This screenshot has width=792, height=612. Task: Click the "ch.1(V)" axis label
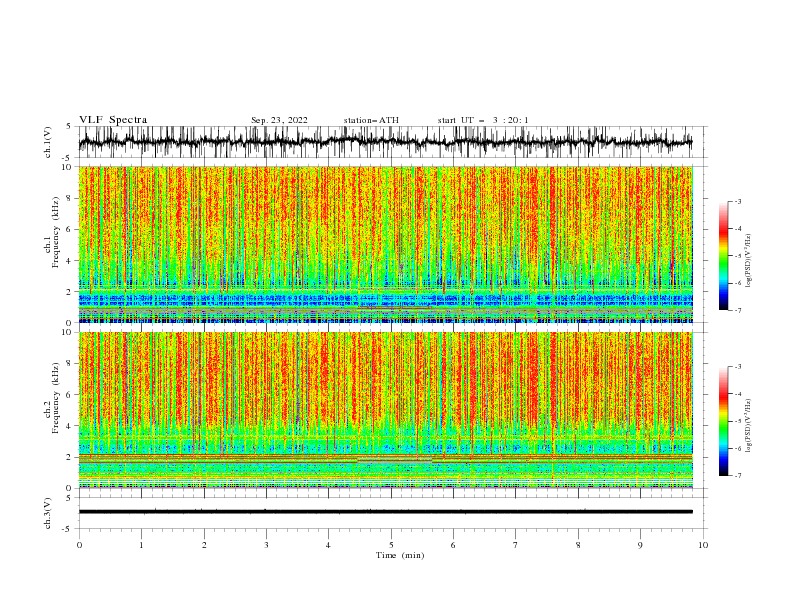48,142
